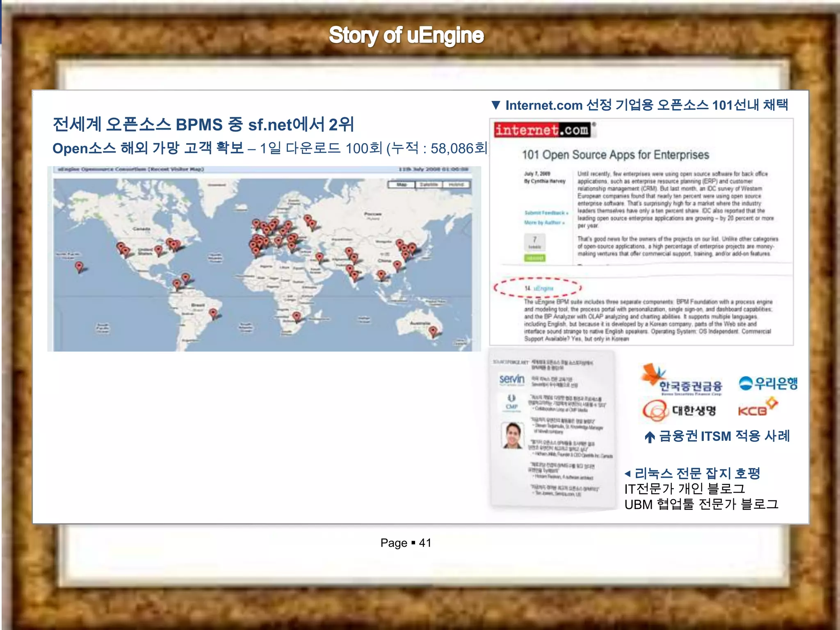Click the 우리은행 logo
Viewport: 840px width, 630px height.
(768, 383)
